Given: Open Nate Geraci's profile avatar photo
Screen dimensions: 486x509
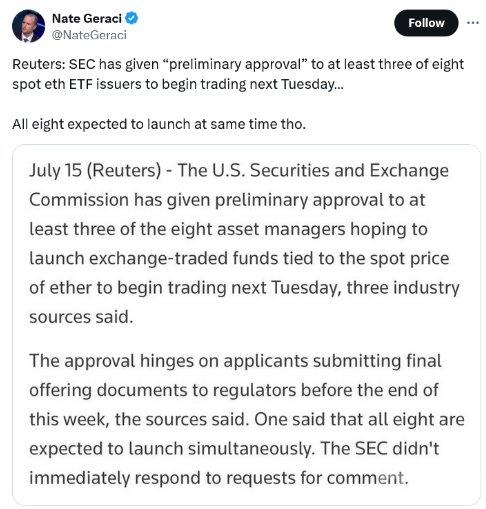Looking at the screenshot, I should point(28,26).
